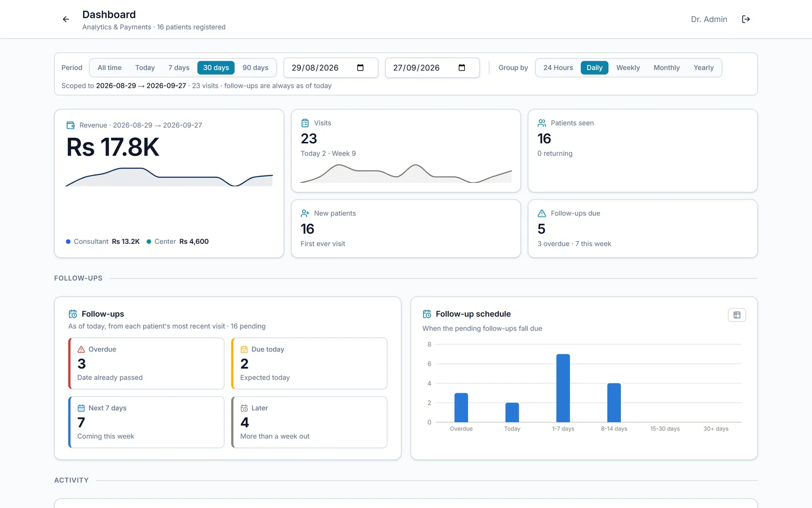
Task: Open calendar picker for end date 27/09/2026
Action: [x=462, y=68]
